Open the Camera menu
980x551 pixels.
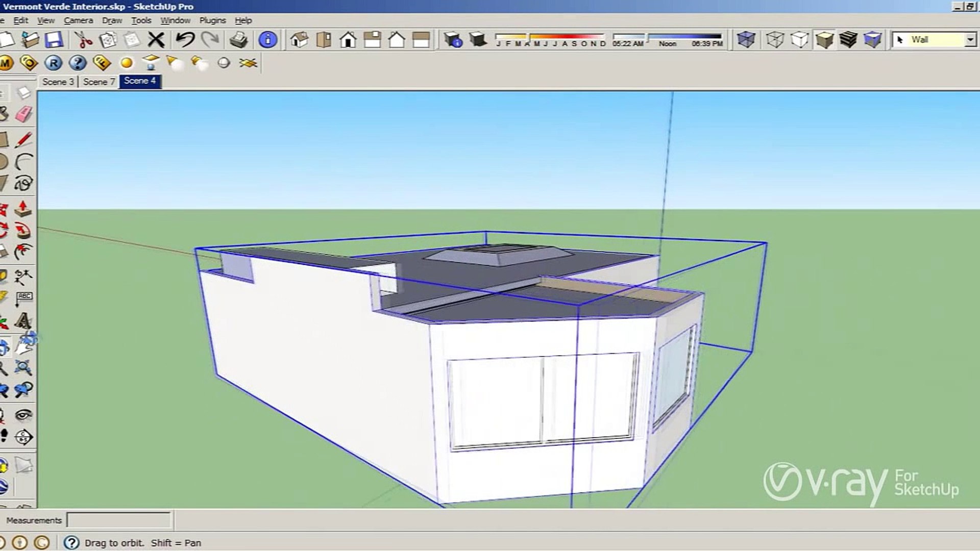pos(78,20)
